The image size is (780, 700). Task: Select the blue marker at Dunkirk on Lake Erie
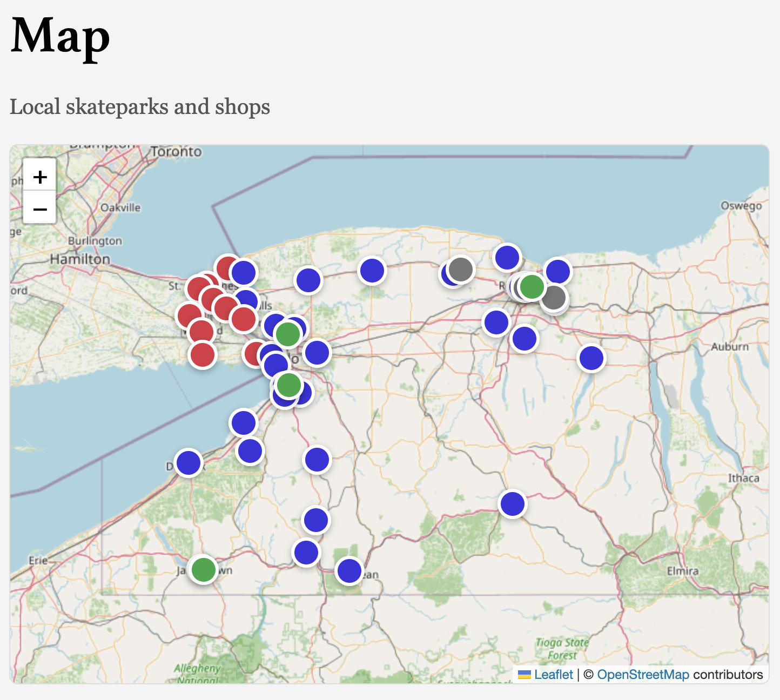[x=188, y=463]
